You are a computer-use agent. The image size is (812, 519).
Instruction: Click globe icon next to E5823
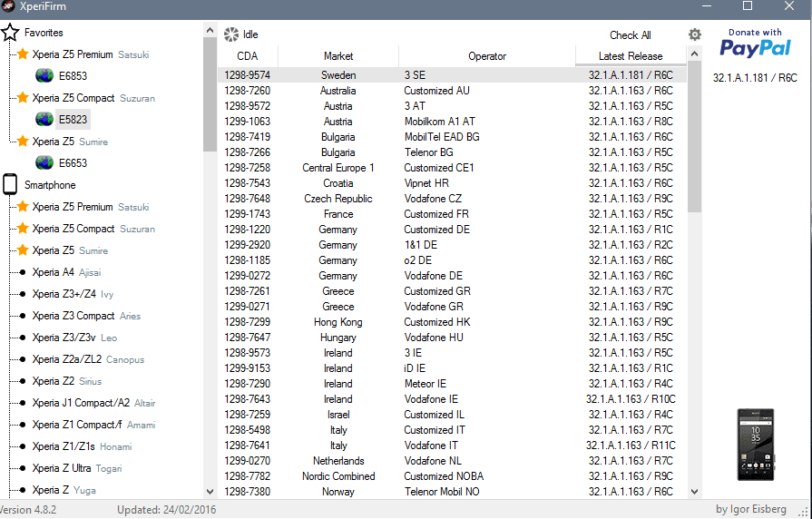pyautogui.click(x=44, y=120)
